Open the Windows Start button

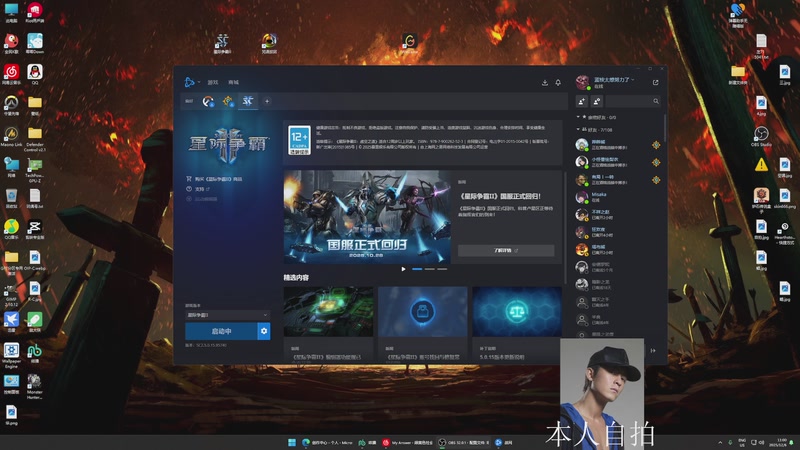292,442
